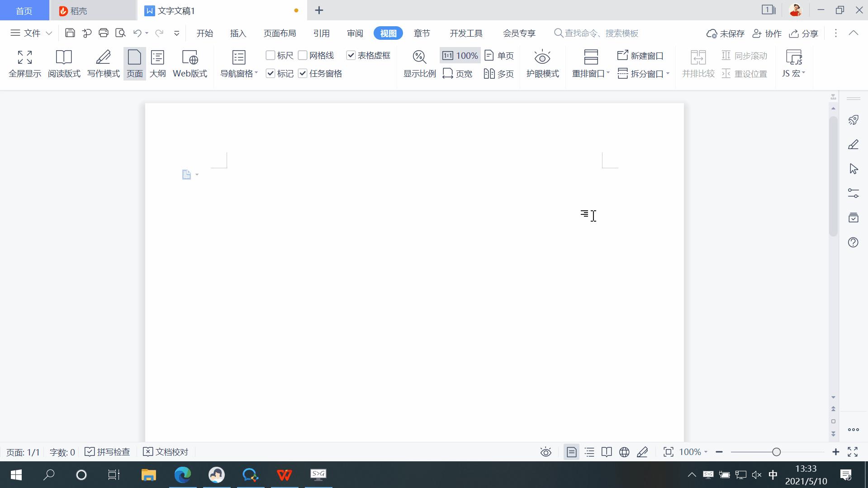Switch to full screen display mode
The image size is (868, 488).
point(25,63)
